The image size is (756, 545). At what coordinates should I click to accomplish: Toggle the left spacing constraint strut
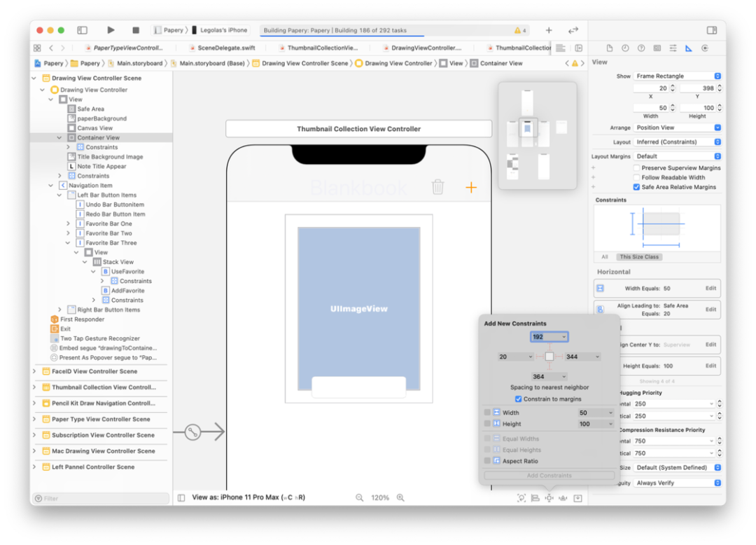click(x=540, y=357)
